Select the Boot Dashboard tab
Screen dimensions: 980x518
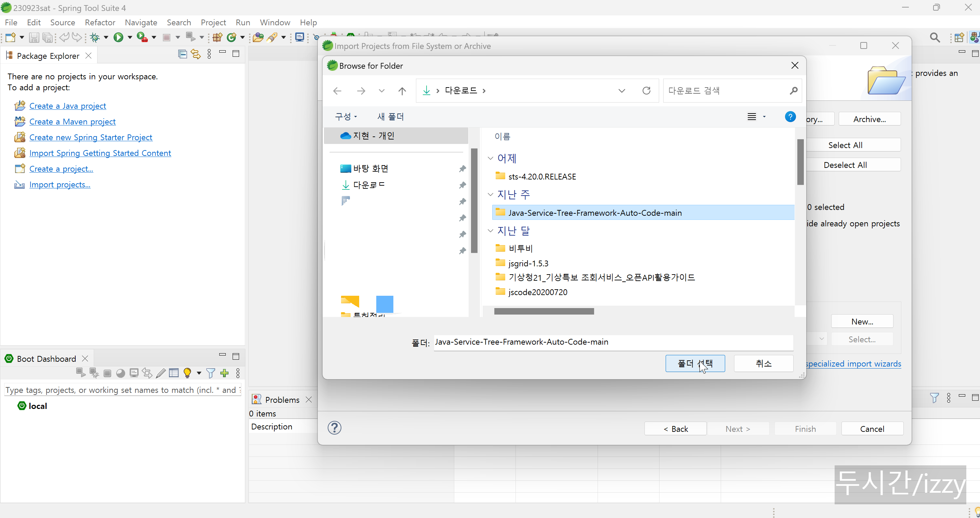46,359
